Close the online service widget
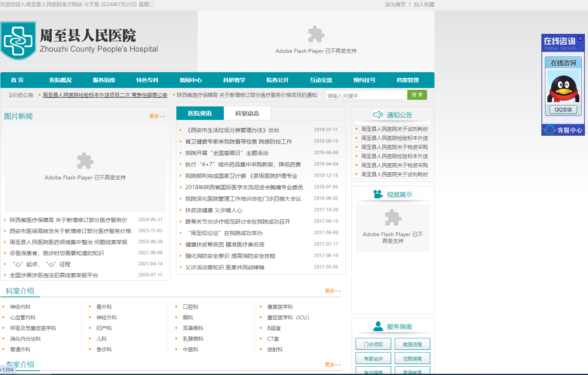This screenshot has height=375, width=588. click(x=580, y=38)
